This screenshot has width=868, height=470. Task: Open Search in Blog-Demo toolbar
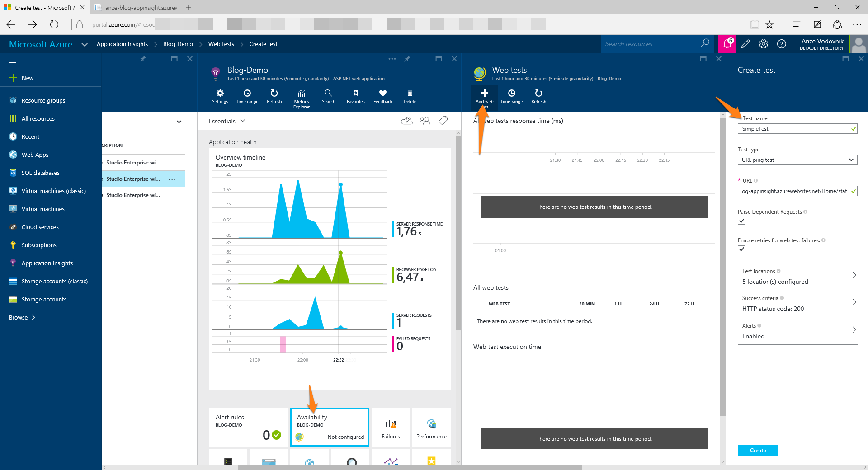328,96
